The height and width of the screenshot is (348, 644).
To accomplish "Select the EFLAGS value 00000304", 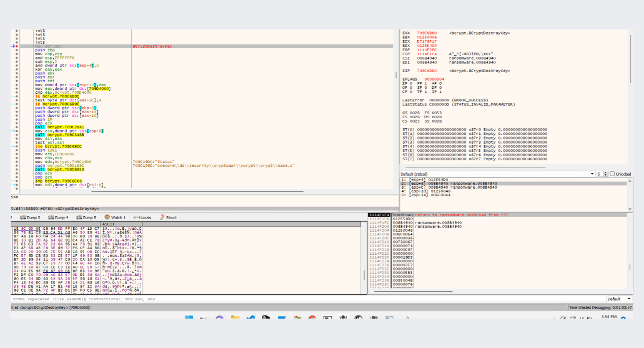I will [x=434, y=79].
